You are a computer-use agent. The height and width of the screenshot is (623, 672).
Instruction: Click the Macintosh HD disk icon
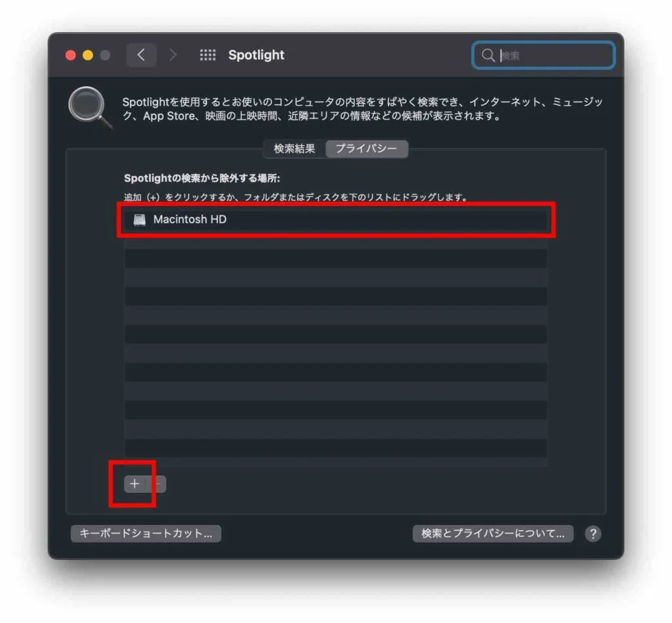(139, 219)
